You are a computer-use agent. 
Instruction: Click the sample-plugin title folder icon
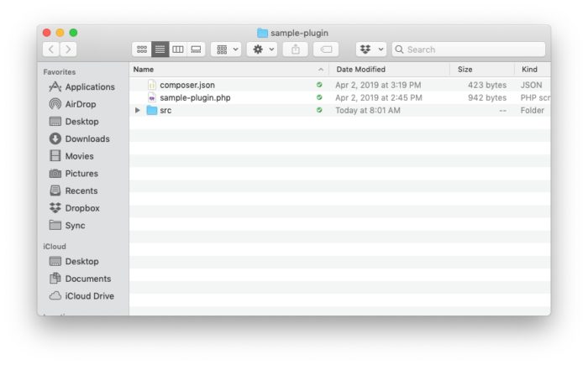pyautogui.click(x=262, y=33)
